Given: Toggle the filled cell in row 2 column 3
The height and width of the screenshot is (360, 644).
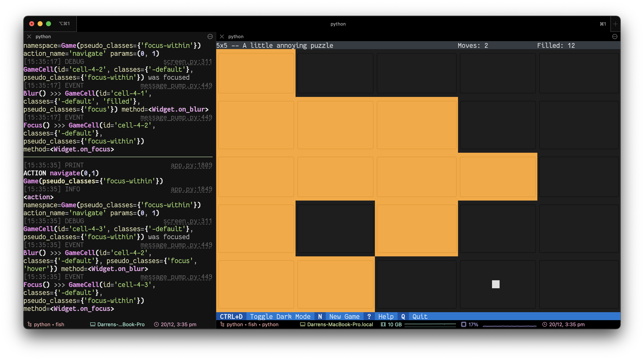Looking at the screenshot, I should pyautogui.click(x=416, y=125).
